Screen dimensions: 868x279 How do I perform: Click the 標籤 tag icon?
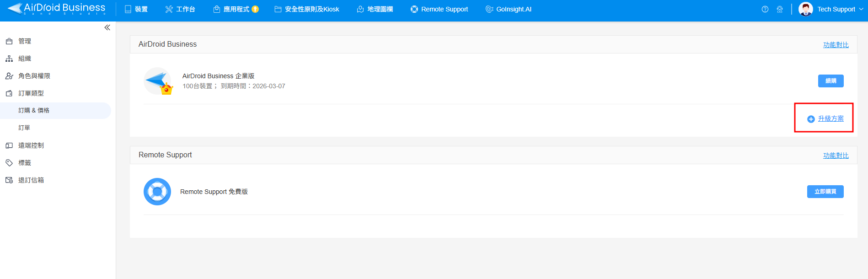coord(9,163)
